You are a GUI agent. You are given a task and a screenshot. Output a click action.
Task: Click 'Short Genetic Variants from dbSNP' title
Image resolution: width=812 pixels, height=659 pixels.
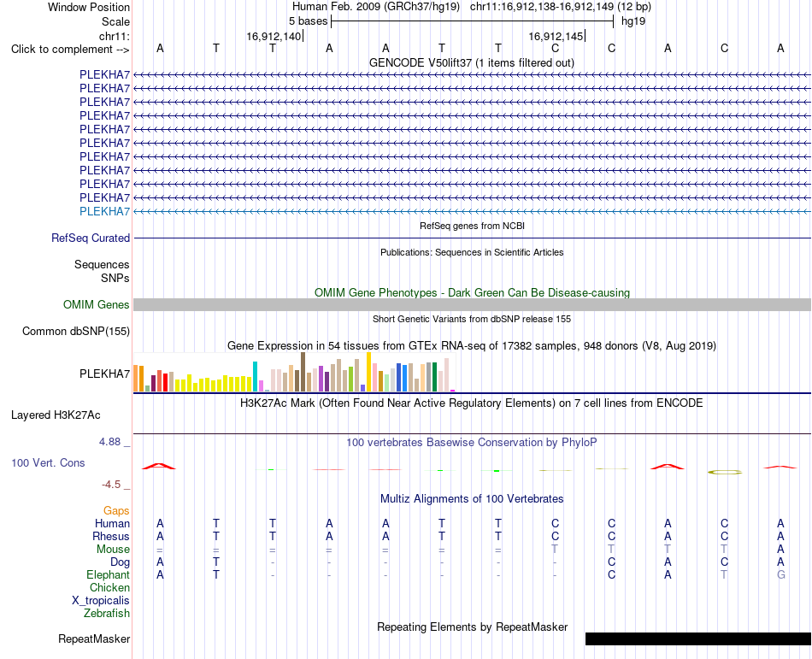pos(472,319)
